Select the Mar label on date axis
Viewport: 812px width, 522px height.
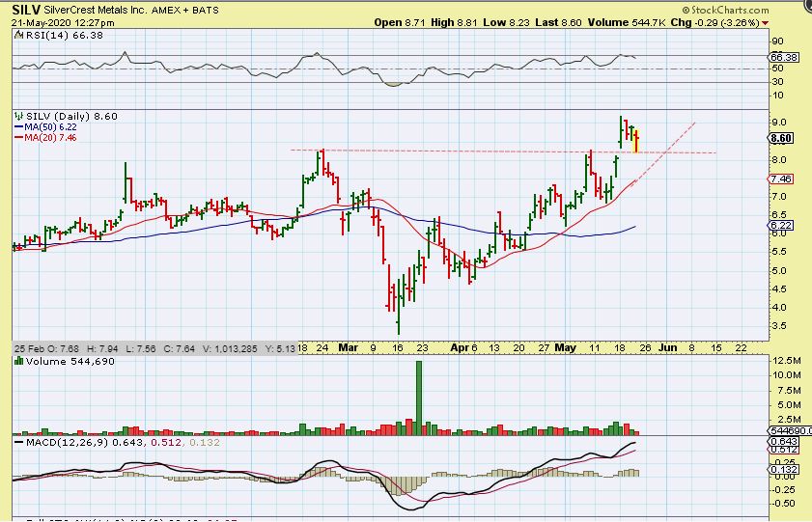(348, 347)
